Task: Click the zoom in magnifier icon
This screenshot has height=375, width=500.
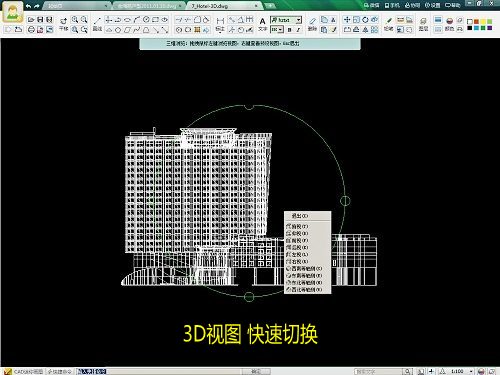Action: 75,20
